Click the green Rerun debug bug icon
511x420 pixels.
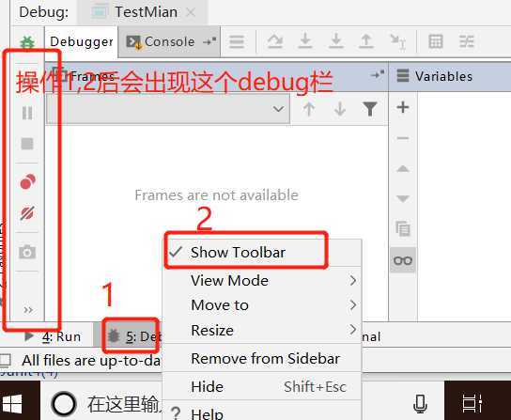click(x=27, y=42)
